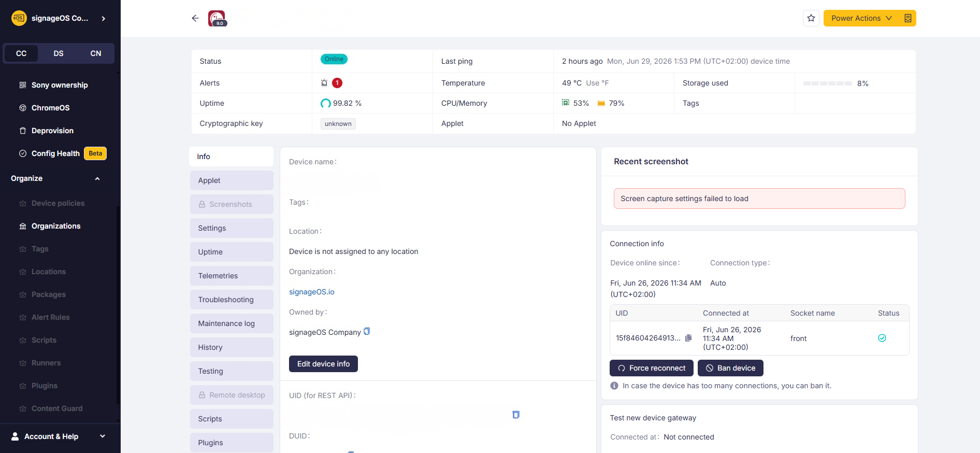This screenshot has width=980, height=453.
Task: Click the 'No Applet' value
Action: [579, 123]
